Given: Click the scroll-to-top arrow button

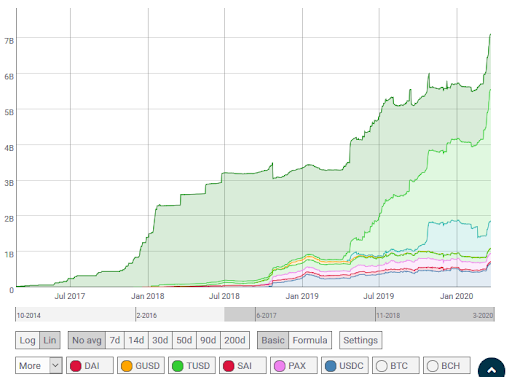Looking at the screenshot, I should [492, 369].
